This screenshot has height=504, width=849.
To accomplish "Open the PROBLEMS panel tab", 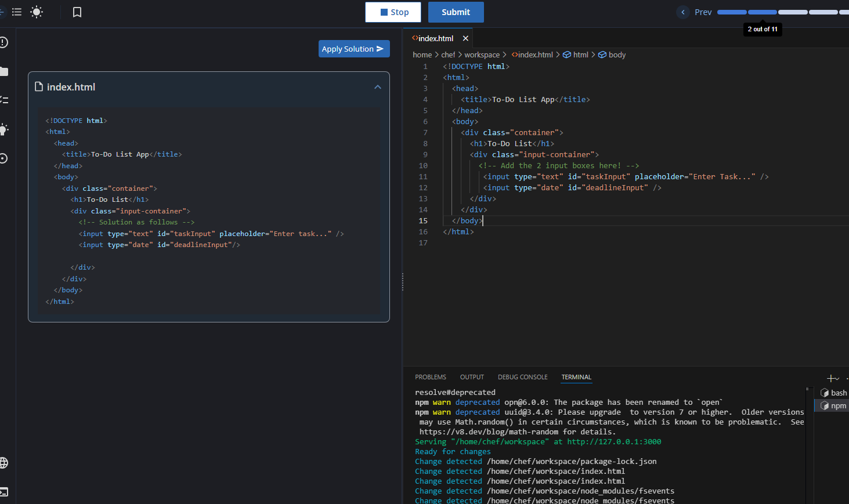I will 431,377.
